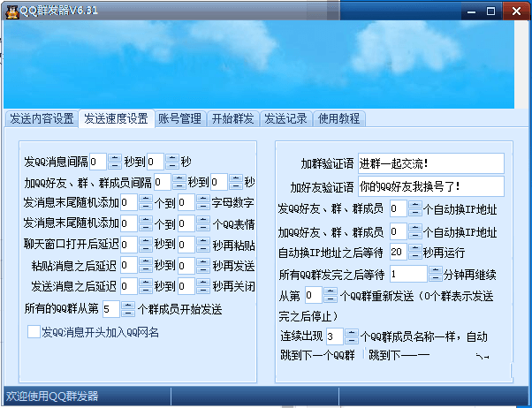Focus count field after 发QQ好友、群、群成员
Viewport: 532px width, 408px height.
click(399, 208)
